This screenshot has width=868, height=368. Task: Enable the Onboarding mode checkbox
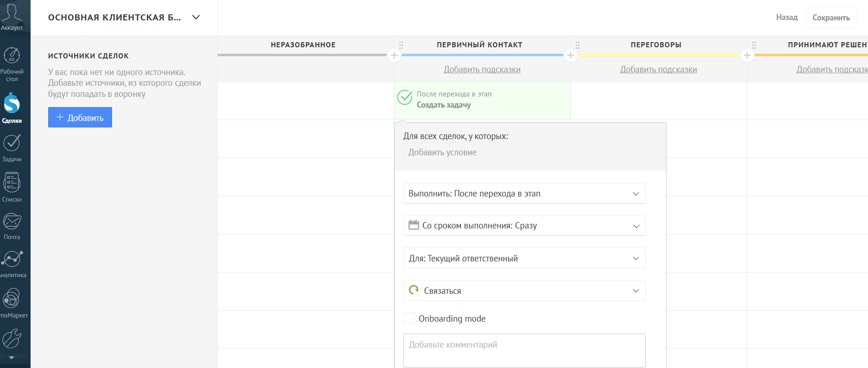(x=409, y=318)
